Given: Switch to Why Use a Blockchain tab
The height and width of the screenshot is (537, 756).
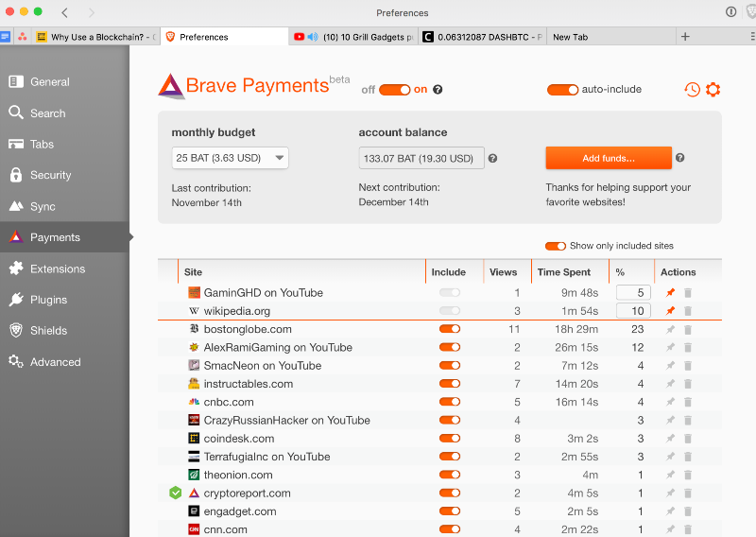Looking at the screenshot, I should [x=96, y=37].
